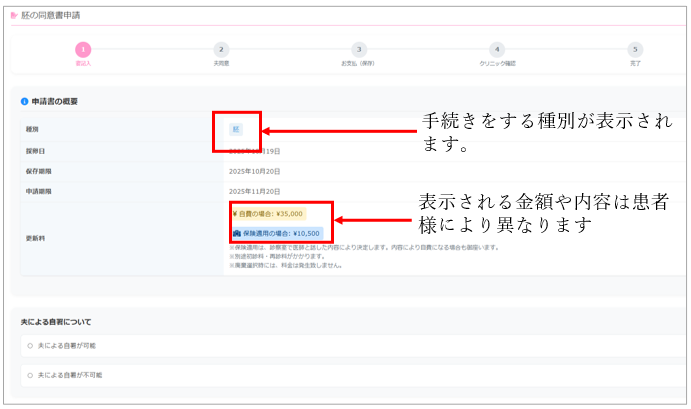The width and height of the screenshot is (691, 409).
Task: Click the hospital icon in the 保険適用 badge
Action: coord(237,234)
